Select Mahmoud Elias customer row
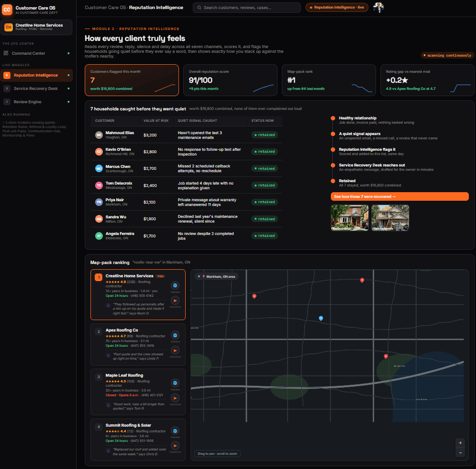The image size is (476, 469). pos(187,135)
